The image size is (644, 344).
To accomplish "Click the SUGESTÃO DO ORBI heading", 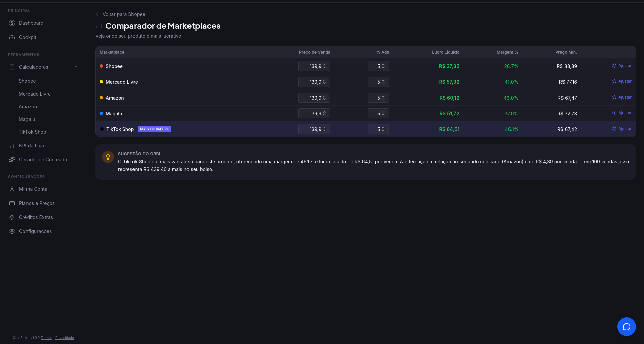I will pyautogui.click(x=139, y=154).
